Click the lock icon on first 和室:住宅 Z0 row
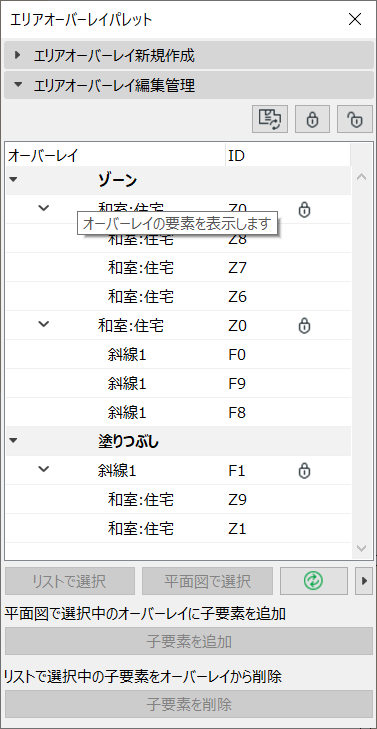 point(304,210)
